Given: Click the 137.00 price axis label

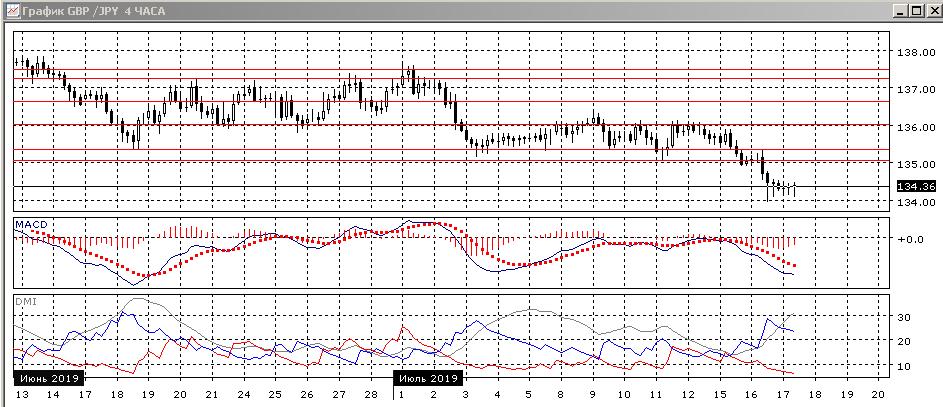Looking at the screenshot, I should [x=913, y=90].
